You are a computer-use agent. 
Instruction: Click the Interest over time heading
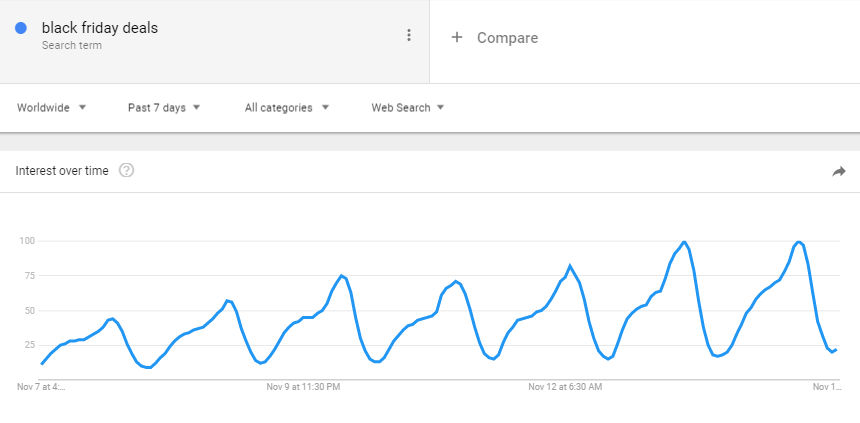pos(62,171)
